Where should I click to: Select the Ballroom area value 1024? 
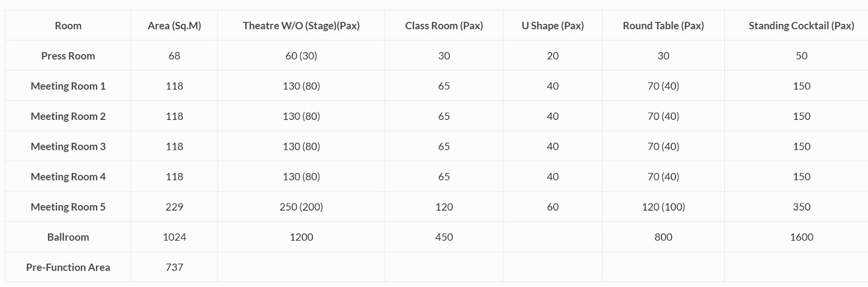tap(174, 237)
